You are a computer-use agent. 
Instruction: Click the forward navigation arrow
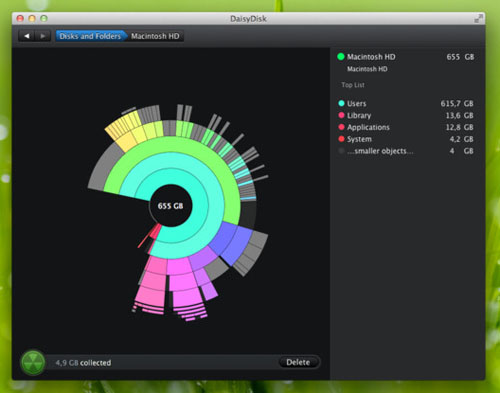point(43,36)
